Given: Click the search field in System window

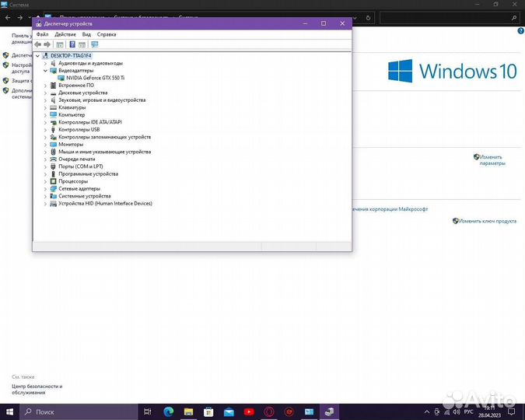Looking at the screenshot, I should [x=450, y=18].
